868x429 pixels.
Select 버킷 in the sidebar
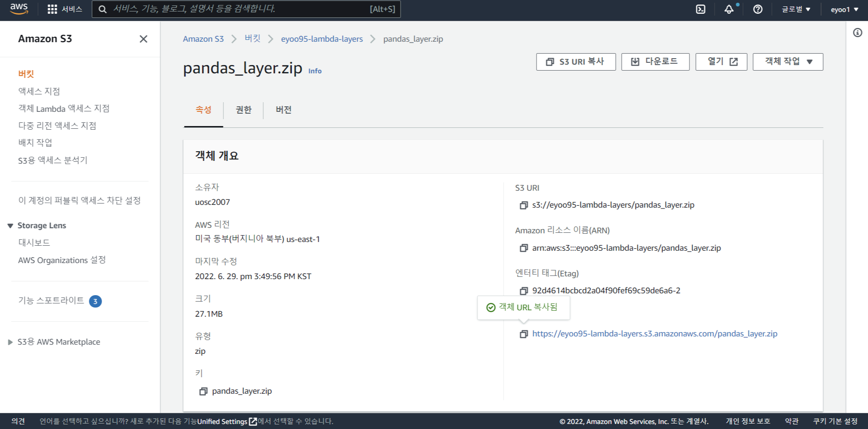pos(26,74)
